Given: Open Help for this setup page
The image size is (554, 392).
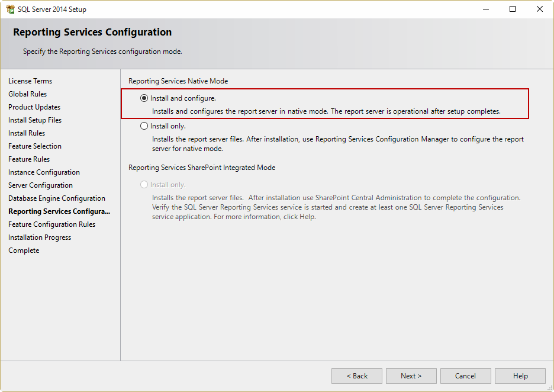Looking at the screenshot, I should (x=520, y=376).
